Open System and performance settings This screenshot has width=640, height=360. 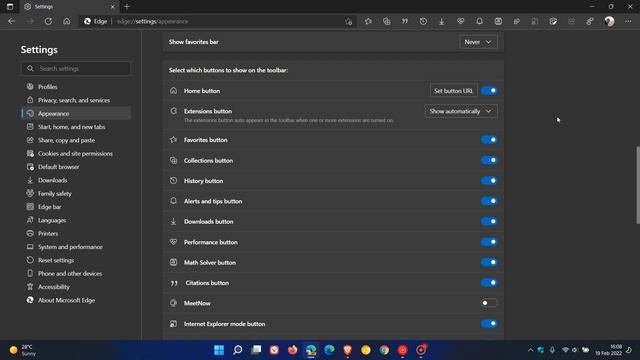pyautogui.click(x=76, y=247)
